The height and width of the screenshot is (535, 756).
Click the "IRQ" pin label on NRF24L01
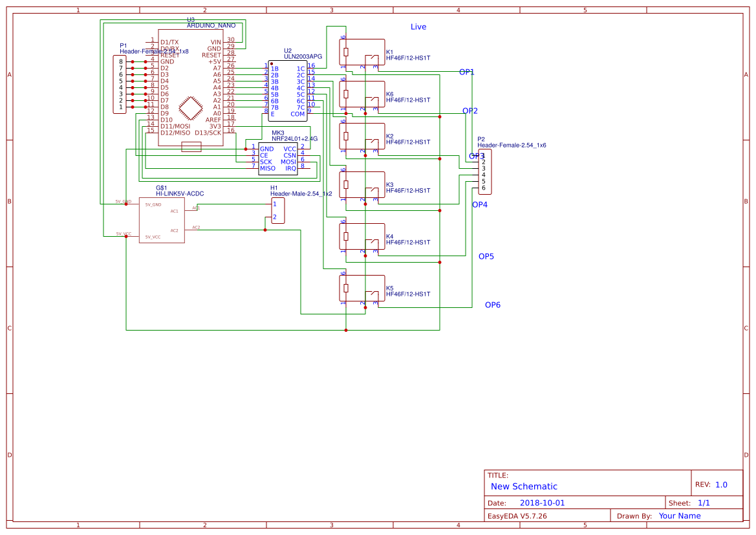(x=291, y=169)
